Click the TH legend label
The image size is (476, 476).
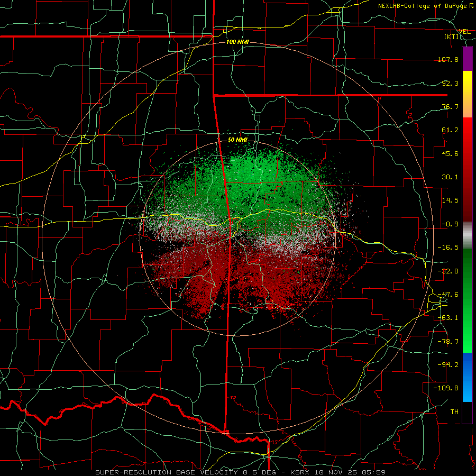tap(454, 411)
